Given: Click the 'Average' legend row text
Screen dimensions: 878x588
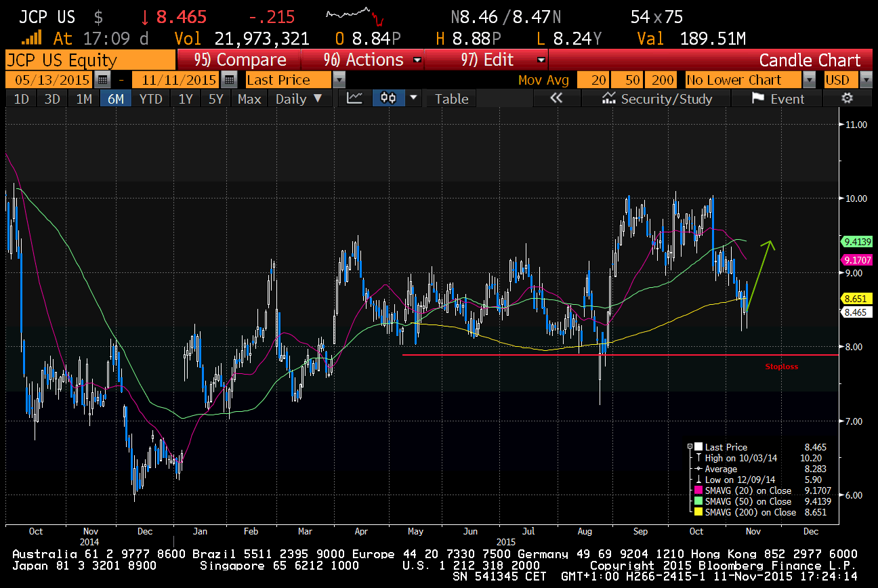Looking at the screenshot, I should click(721, 469).
